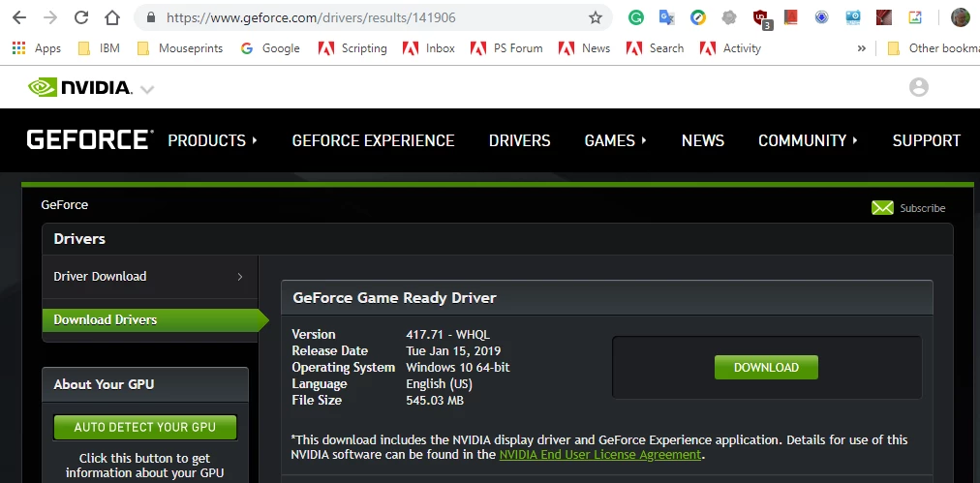Click the GeForce breadcrumb link
This screenshot has width=980, height=483.
tap(64, 205)
